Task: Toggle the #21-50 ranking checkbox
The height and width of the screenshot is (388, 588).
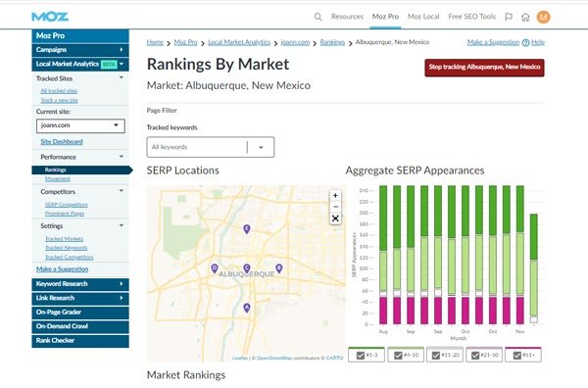Action: pos(475,355)
